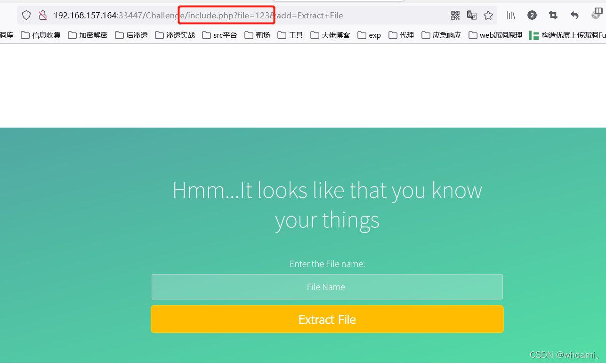Open the 靶场 bookmark folder
This screenshot has height=364, width=606.
coord(257,35)
